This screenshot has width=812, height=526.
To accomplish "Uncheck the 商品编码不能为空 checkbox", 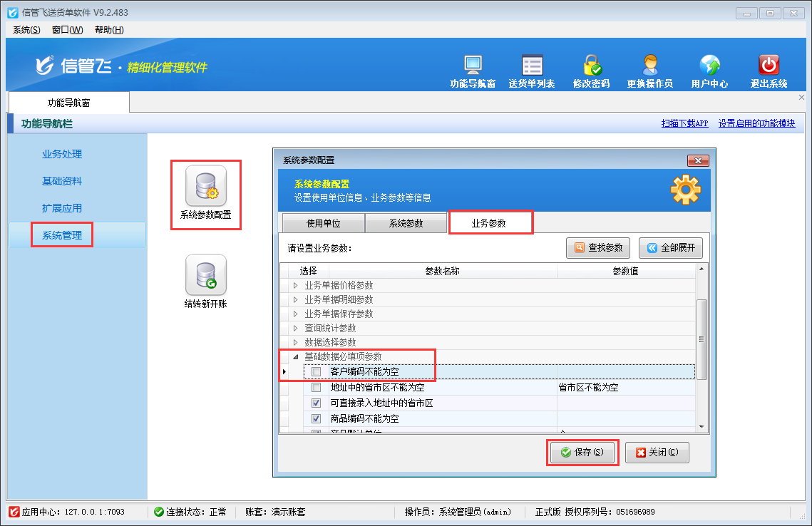I will coord(317,418).
